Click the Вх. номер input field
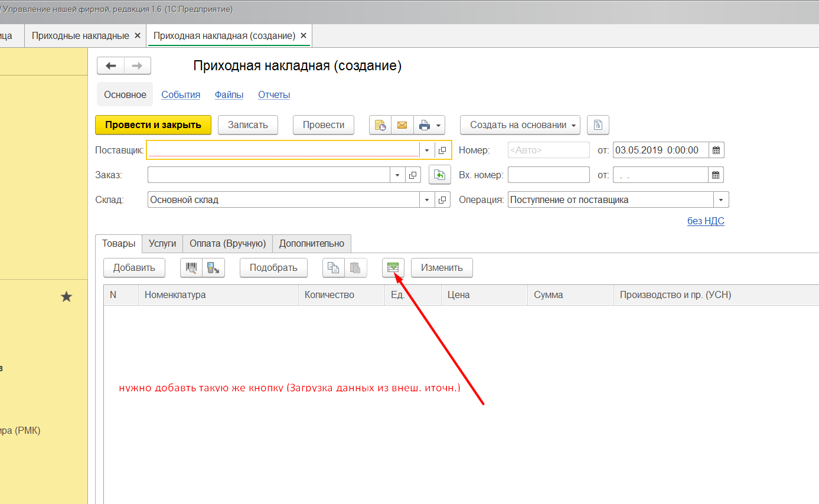The width and height of the screenshot is (819, 504). [x=548, y=175]
